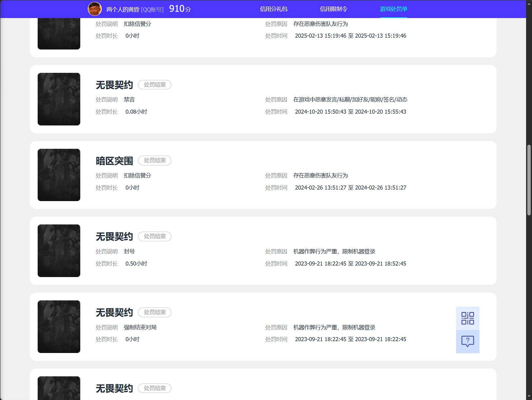Open game thumbnail of the 禁言 card
532x400 pixels.
(59, 99)
